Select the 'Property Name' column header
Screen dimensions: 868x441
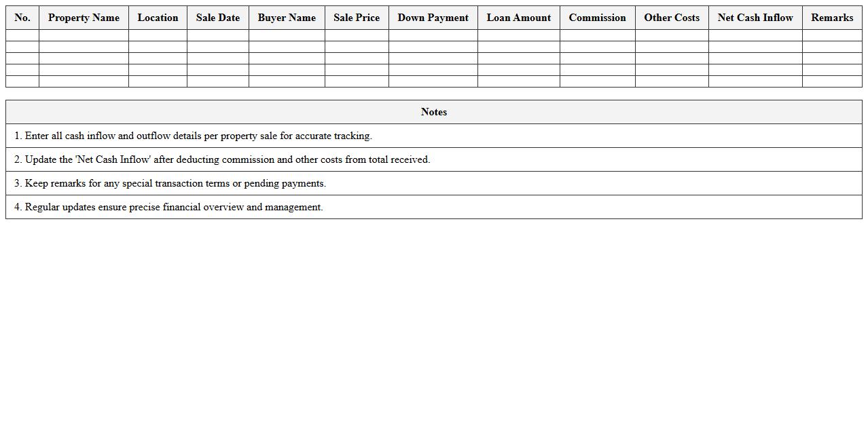pyautogui.click(x=84, y=18)
